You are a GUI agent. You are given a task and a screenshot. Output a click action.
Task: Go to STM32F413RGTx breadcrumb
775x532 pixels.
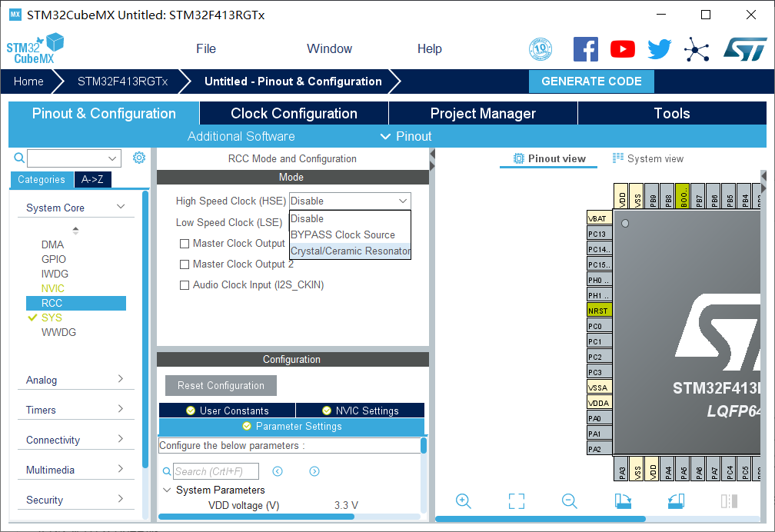point(122,81)
